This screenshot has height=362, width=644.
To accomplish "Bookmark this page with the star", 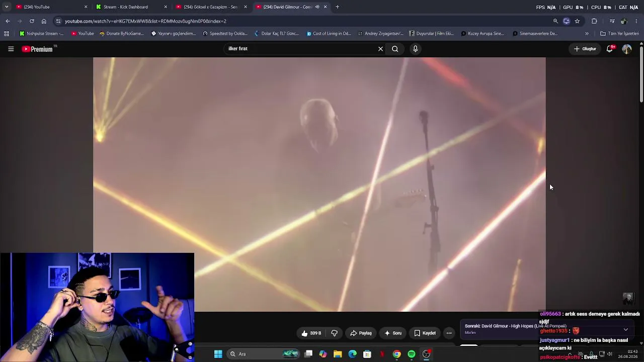I will (577, 21).
